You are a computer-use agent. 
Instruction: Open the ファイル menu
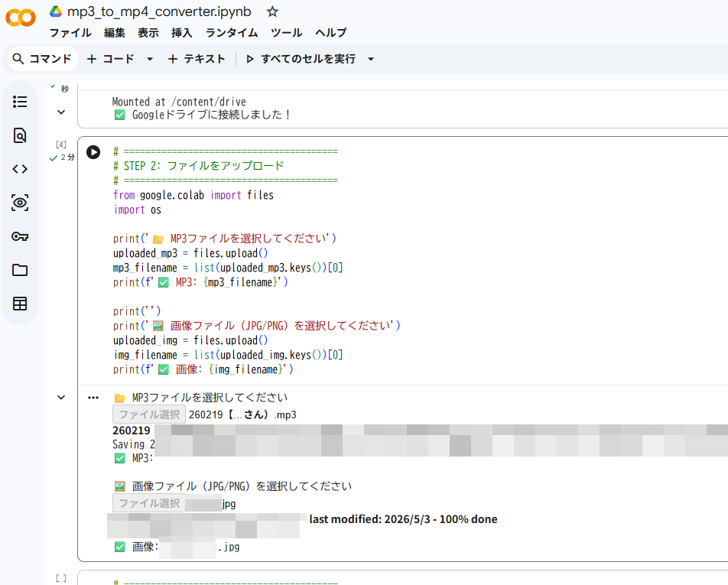[x=70, y=32]
